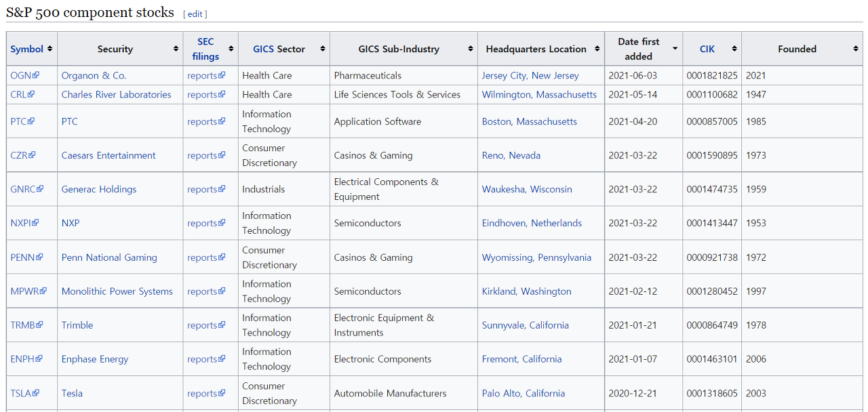This screenshot has height=412, width=868.
Task: Sort by Headquarters Location column arrows
Action: [x=597, y=49]
